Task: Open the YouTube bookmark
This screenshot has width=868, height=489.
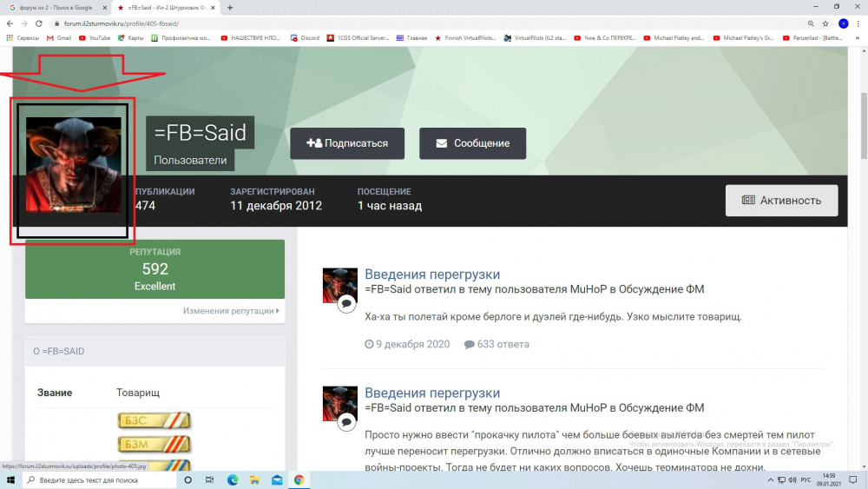Action: [x=94, y=38]
